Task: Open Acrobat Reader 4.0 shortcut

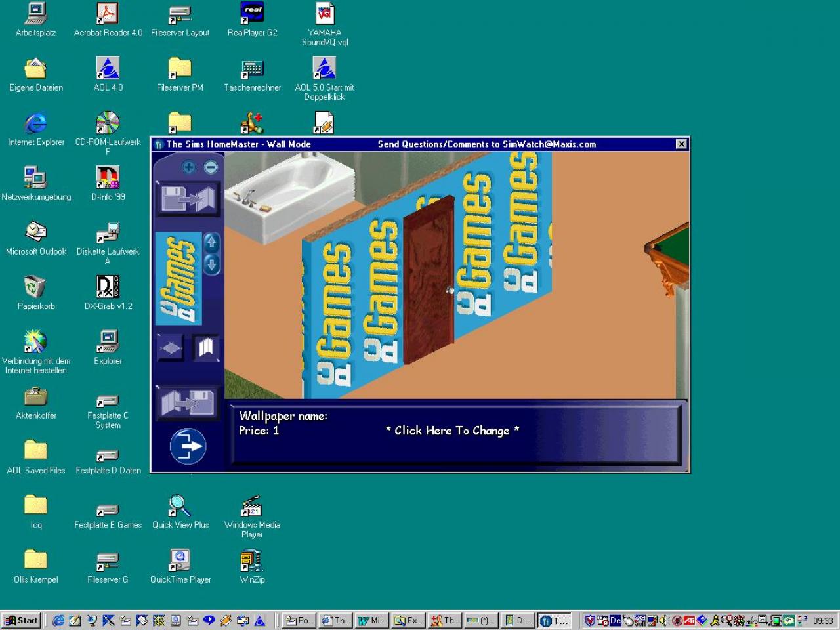Action: click(x=108, y=20)
